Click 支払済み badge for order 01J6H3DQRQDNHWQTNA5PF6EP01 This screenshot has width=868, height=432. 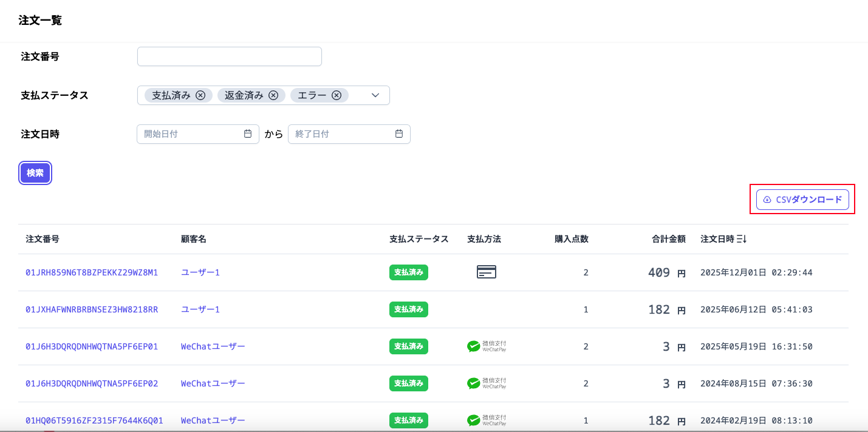[x=409, y=346]
